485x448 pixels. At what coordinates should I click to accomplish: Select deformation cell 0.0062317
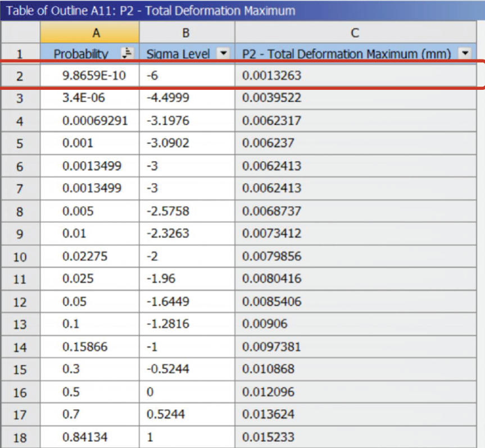355,121
